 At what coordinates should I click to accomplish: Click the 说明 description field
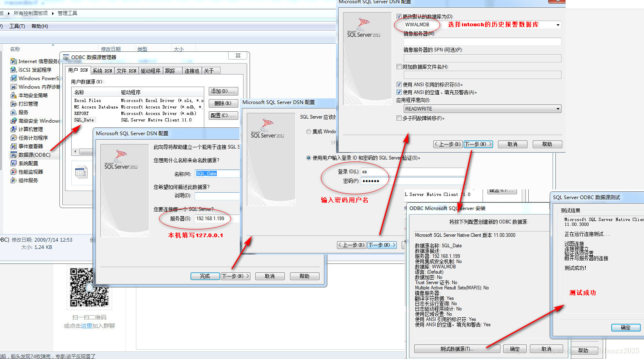217,196
